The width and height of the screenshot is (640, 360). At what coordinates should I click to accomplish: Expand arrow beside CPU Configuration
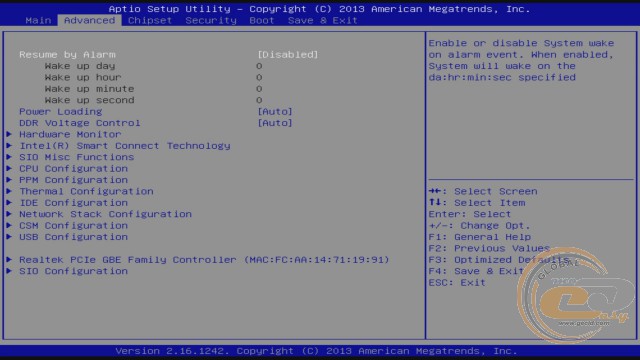pos(9,169)
